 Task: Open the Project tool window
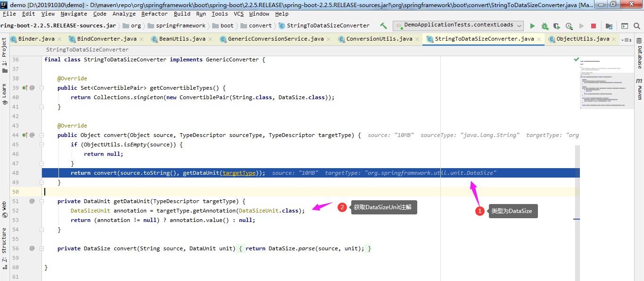pyautogui.click(x=4, y=56)
